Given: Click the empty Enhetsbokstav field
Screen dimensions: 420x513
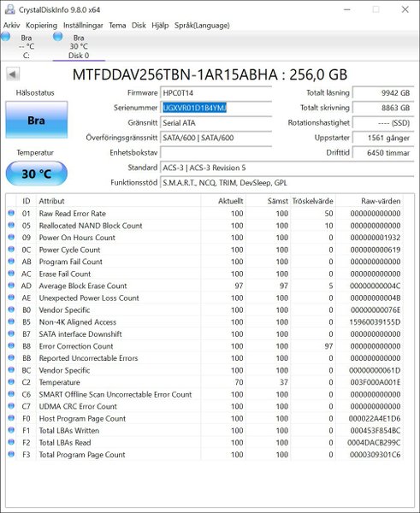Looking at the screenshot, I should pyautogui.click(x=216, y=153).
